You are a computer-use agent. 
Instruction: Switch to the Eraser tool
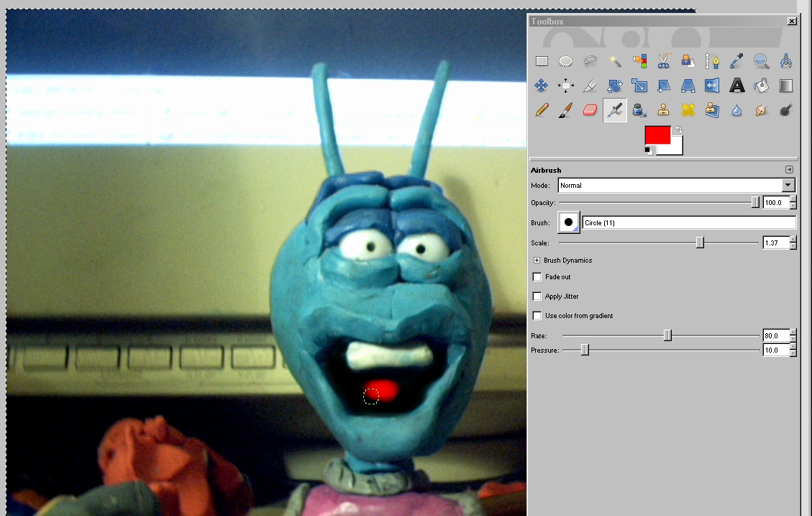click(x=590, y=110)
